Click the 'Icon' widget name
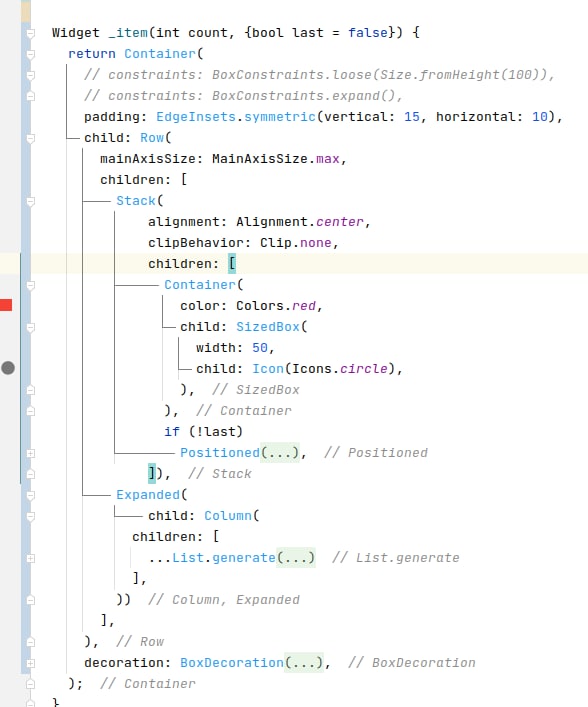This screenshot has width=588, height=707. (268, 368)
